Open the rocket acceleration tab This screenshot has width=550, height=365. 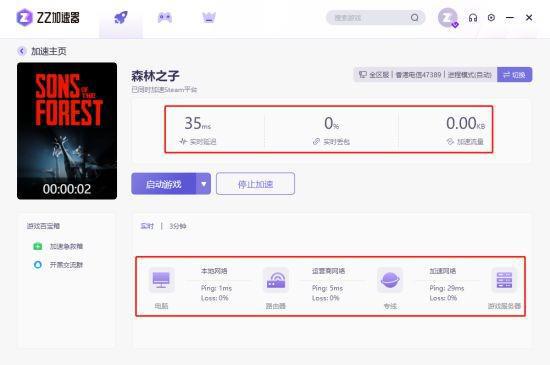pos(121,18)
